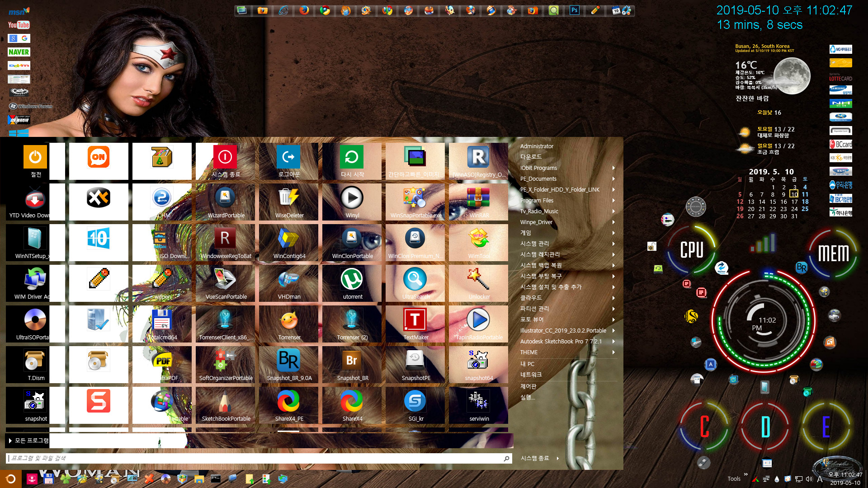This screenshot has height=488, width=868.
Task: Open BCcard shortcut on right sidebar
Action: [x=840, y=144]
